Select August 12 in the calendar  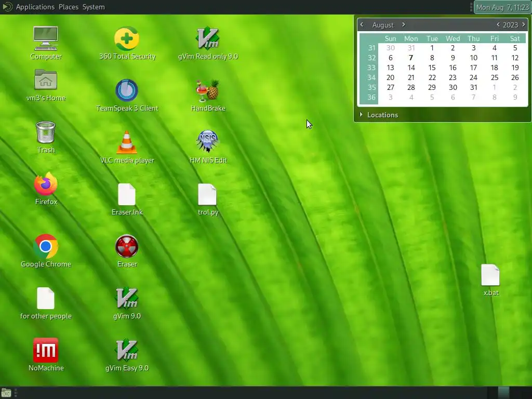click(515, 58)
